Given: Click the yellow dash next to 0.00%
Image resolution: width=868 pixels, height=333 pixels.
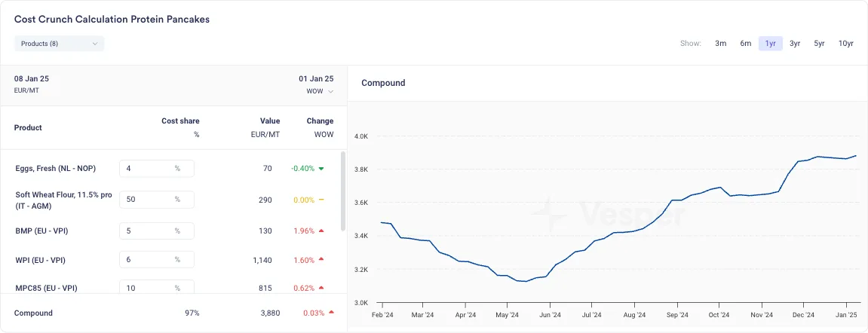Looking at the screenshot, I should pos(321,200).
